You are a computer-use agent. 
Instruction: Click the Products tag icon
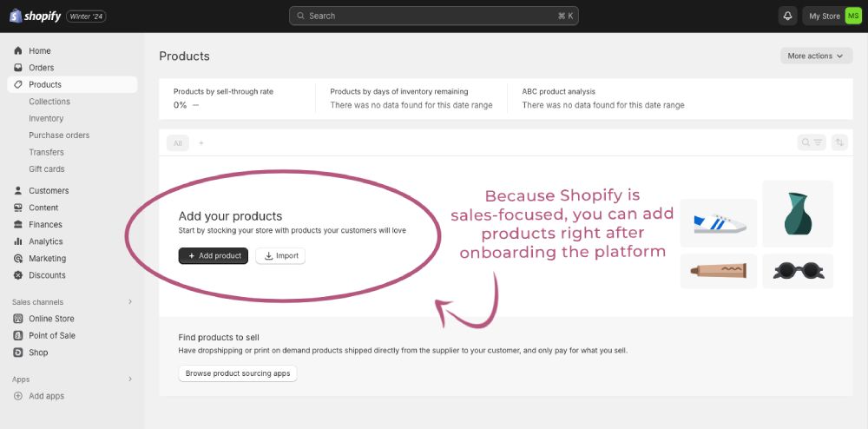tap(18, 85)
